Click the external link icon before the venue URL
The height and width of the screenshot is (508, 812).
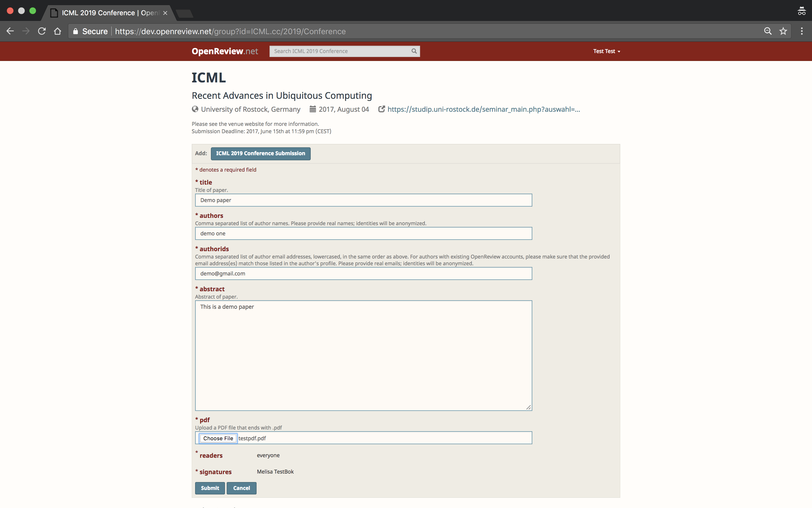[381, 109]
